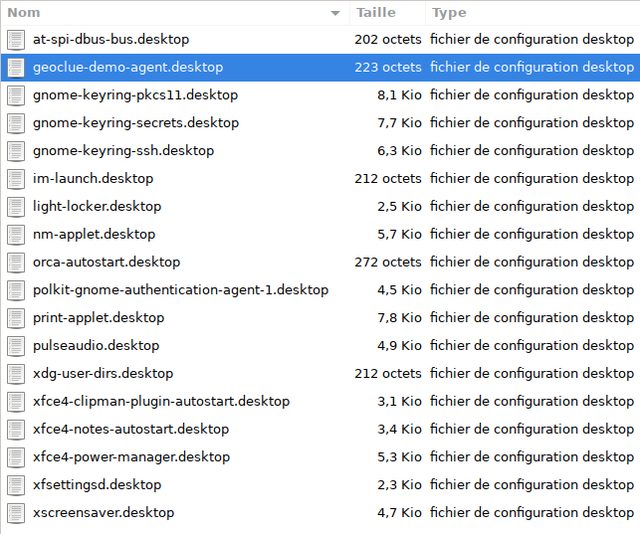The width and height of the screenshot is (640, 534).
Task: Click the file icon for gnome-keyring-secrets.desktop
Action: [x=16, y=123]
